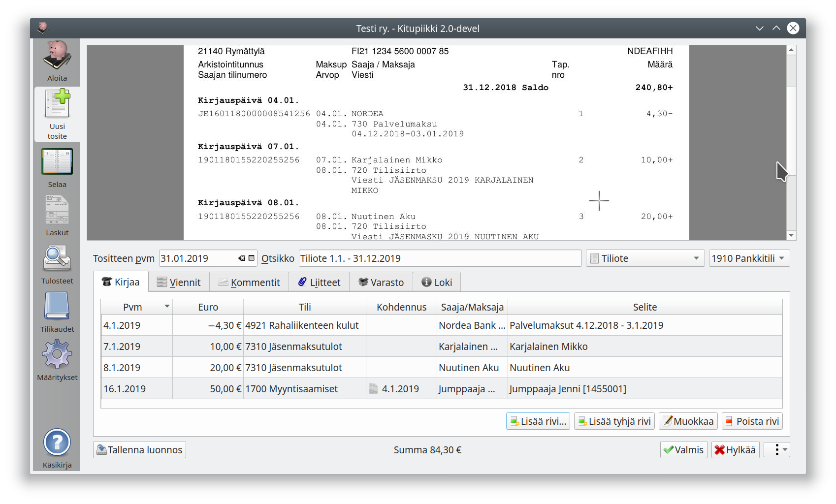Open the date picker calendar
The height and width of the screenshot is (504, 836).
pyautogui.click(x=252, y=258)
